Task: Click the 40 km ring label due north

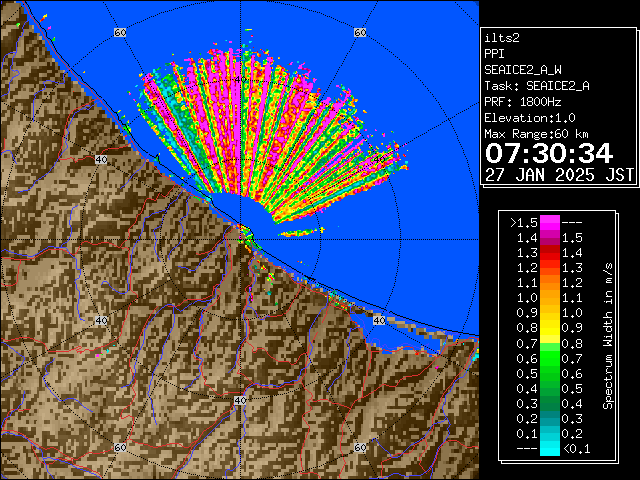Action: click(240, 80)
